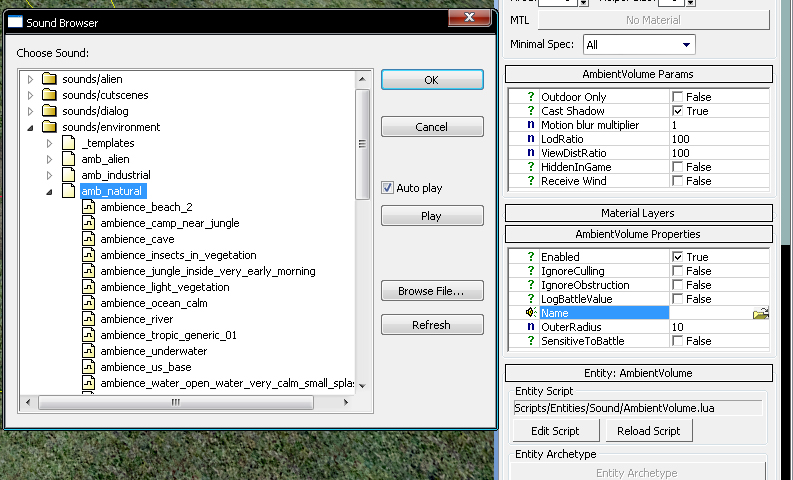Click the sounds/dialog folder icon
This screenshot has width=793, height=480.
(x=49, y=111)
